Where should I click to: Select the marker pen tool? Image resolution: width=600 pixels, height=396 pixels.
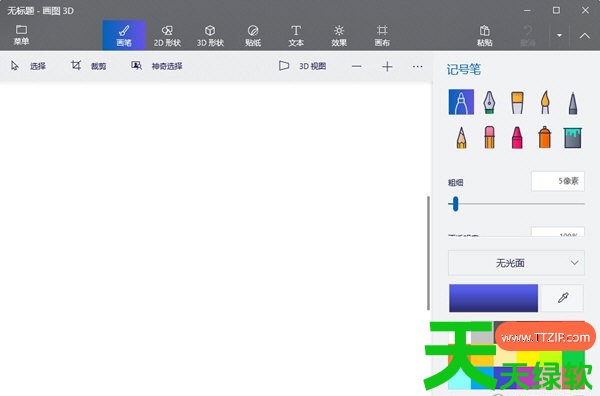461,102
